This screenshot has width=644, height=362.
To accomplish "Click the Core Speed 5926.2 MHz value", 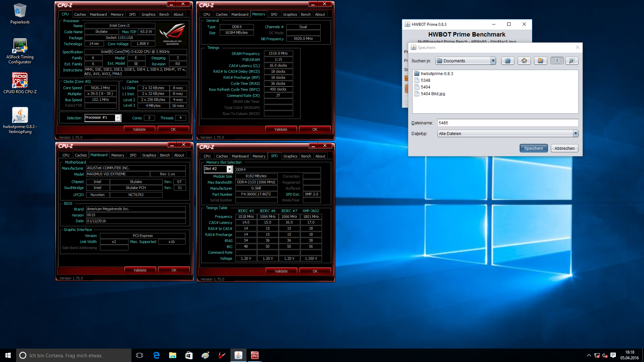I will [101, 88].
